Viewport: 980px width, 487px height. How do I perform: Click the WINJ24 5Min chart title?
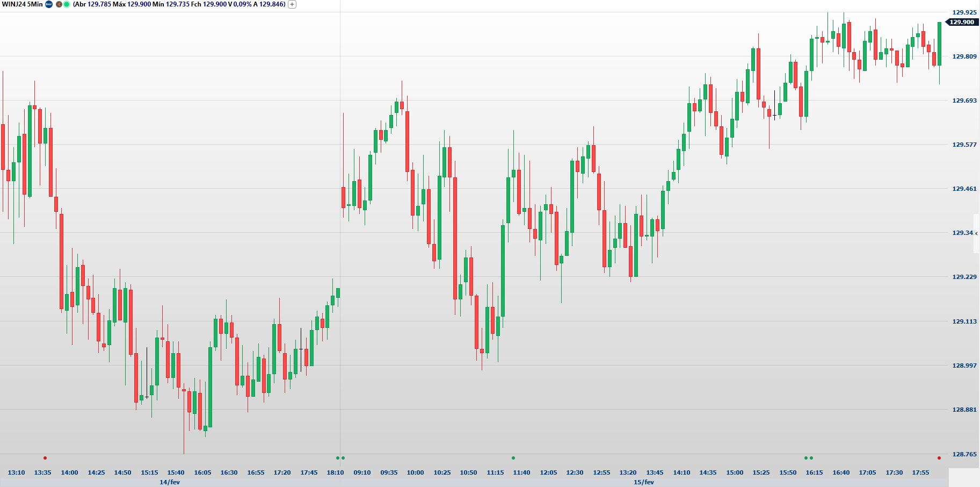tap(23, 4)
